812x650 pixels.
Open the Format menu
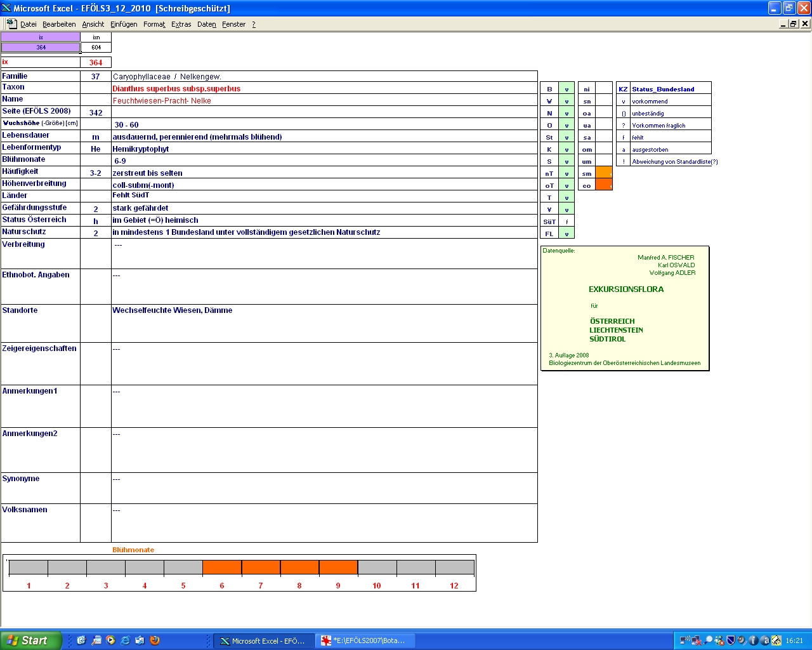pyautogui.click(x=154, y=24)
